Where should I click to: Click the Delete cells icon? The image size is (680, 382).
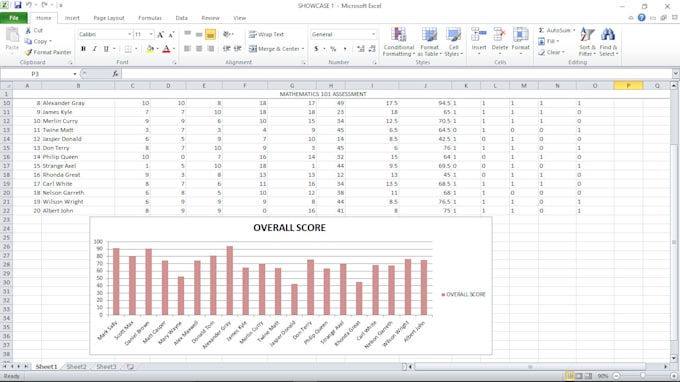coord(500,35)
